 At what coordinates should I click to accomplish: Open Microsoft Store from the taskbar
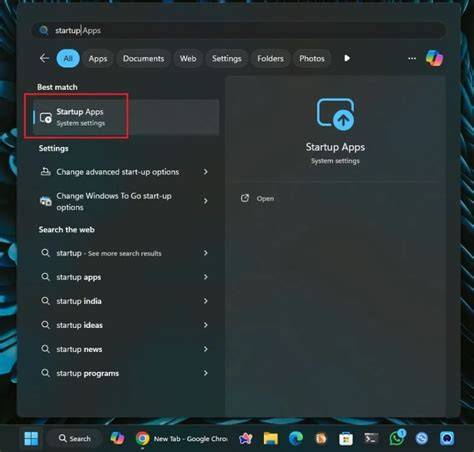(x=346, y=439)
